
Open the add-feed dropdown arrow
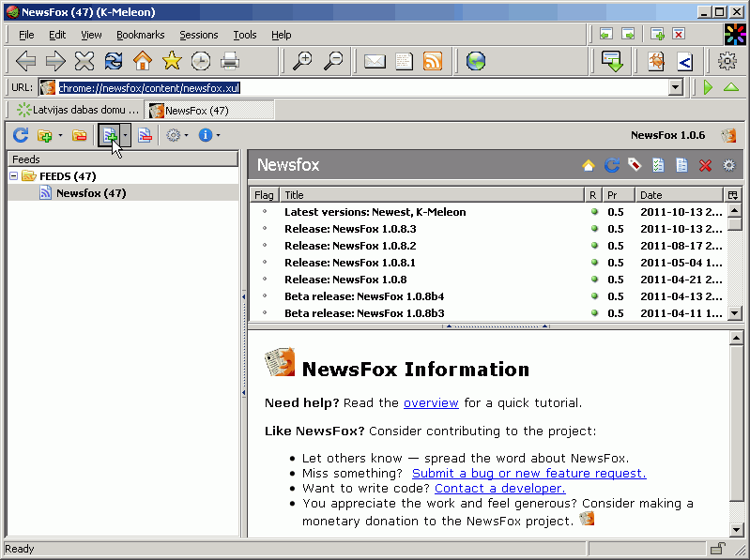pos(126,136)
